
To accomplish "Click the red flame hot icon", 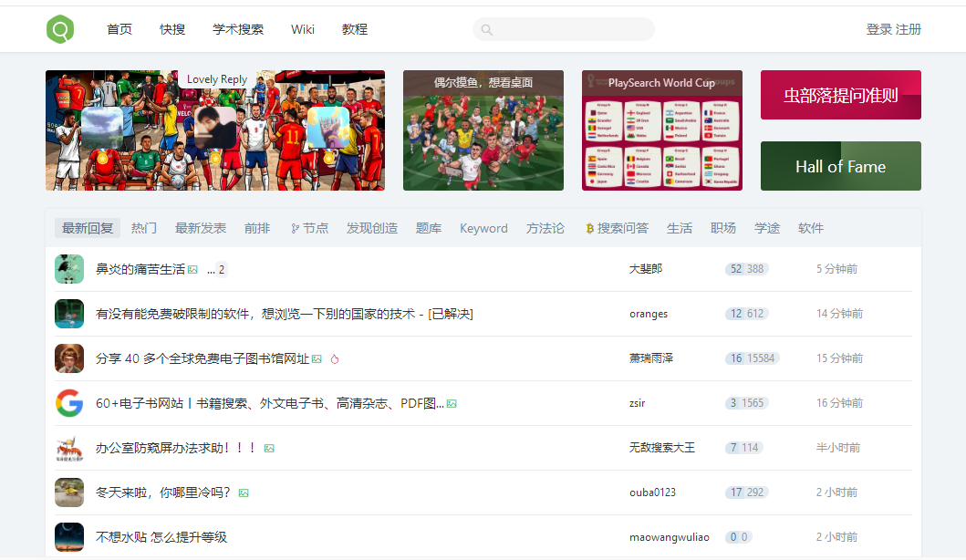I will pyautogui.click(x=335, y=359).
